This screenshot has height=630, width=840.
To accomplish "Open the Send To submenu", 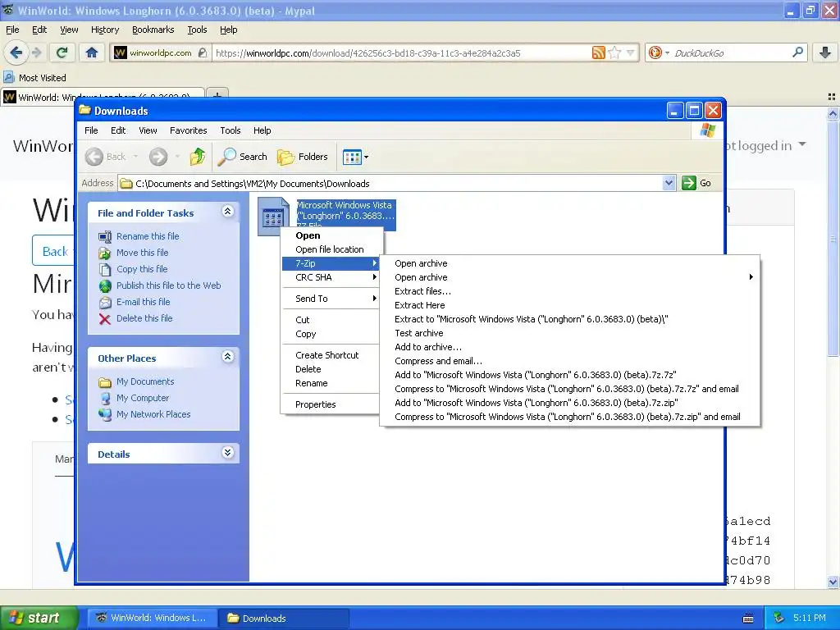I will [x=330, y=299].
